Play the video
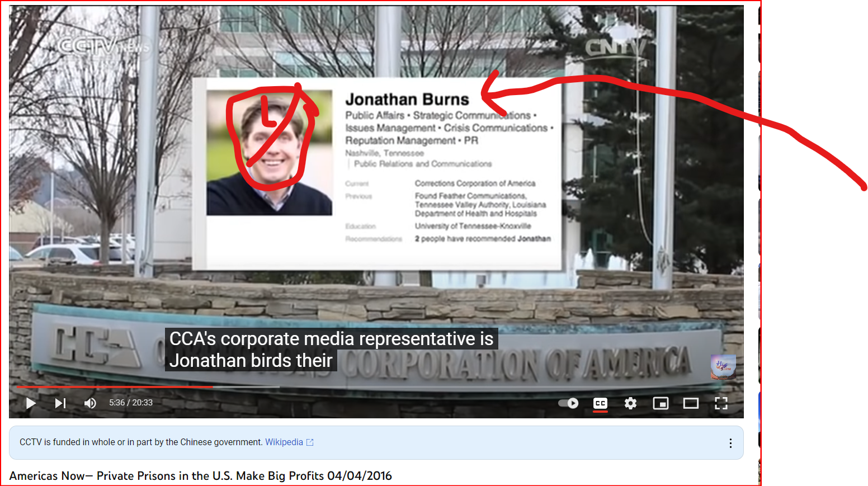This screenshot has height=486, width=868. [x=31, y=403]
